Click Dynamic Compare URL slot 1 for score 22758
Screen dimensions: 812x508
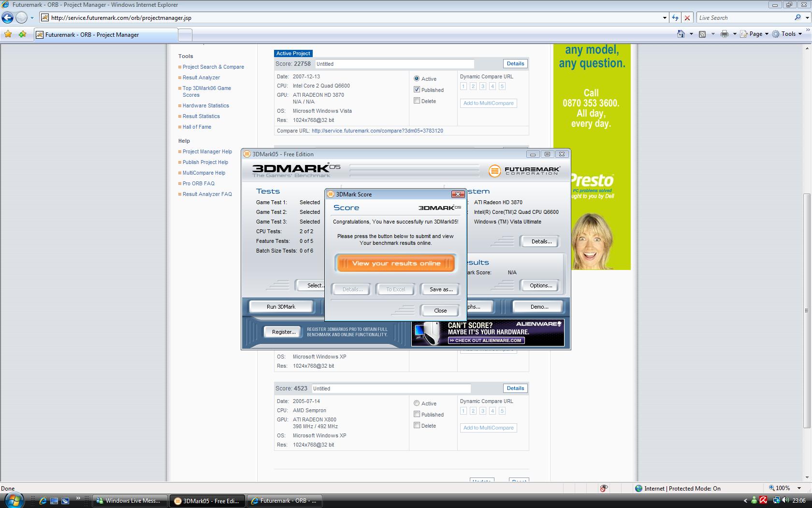coord(463,86)
